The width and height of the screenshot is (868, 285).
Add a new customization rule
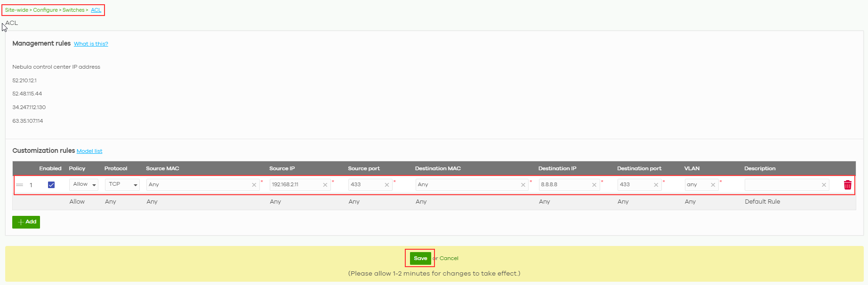point(26,222)
